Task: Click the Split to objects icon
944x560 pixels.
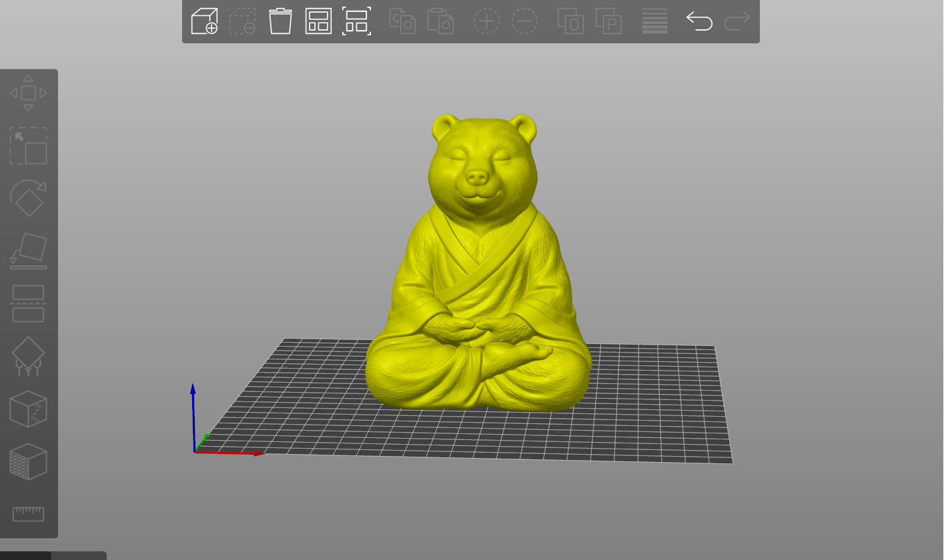Action: click(570, 21)
